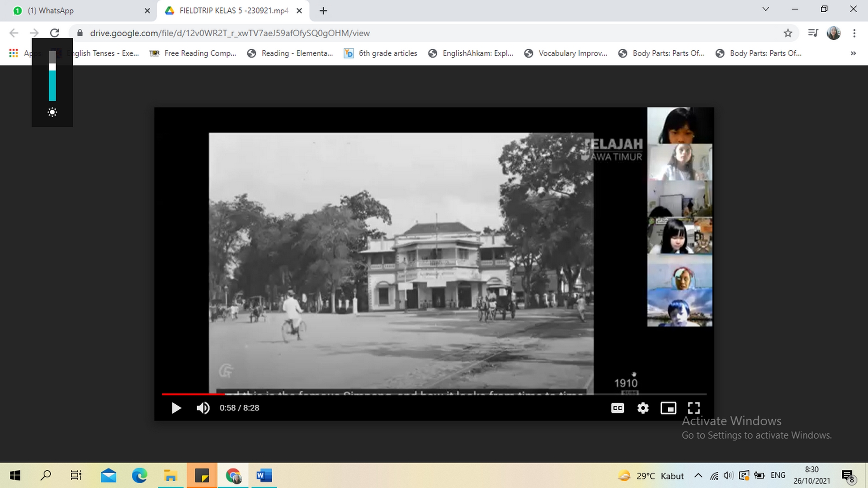Switch to Chrome in the taskbar
The image size is (868, 488).
click(x=233, y=475)
